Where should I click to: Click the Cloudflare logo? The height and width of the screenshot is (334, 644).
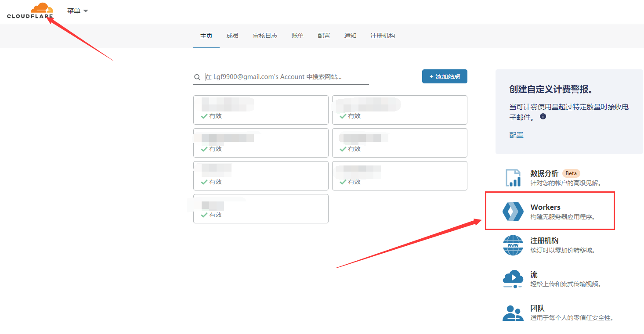pyautogui.click(x=30, y=11)
